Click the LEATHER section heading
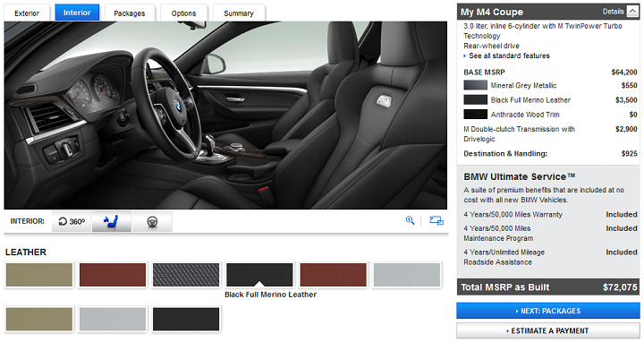The height and width of the screenshot is (342, 644). [x=26, y=252]
